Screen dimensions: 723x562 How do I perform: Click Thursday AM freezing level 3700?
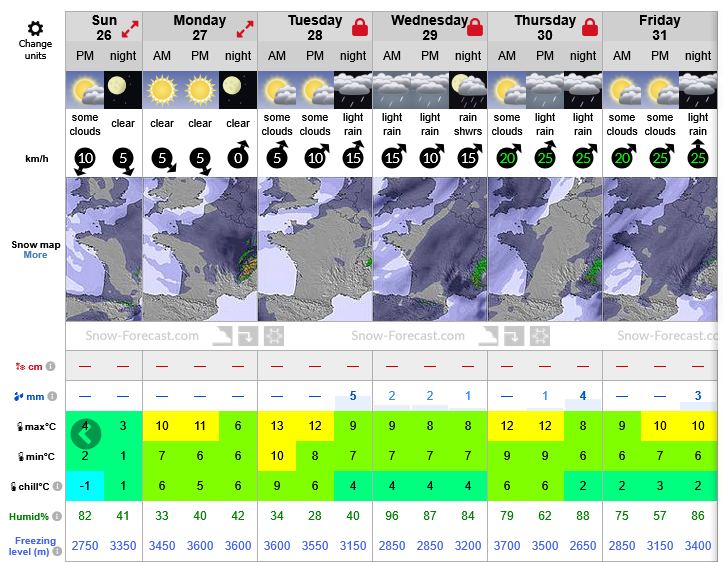tap(507, 546)
